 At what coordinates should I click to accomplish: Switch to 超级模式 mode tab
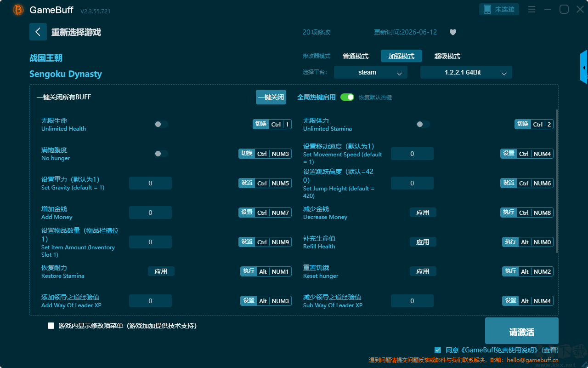click(447, 56)
